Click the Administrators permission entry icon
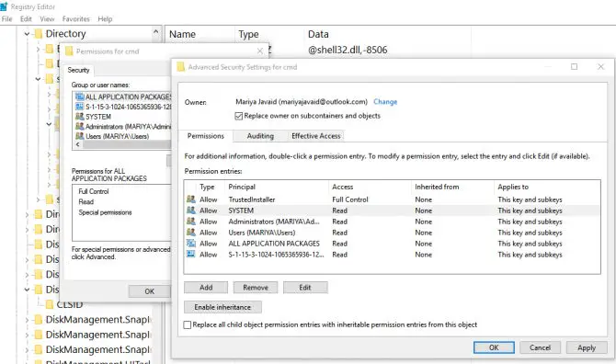This screenshot has width=616, height=364. (x=191, y=222)
